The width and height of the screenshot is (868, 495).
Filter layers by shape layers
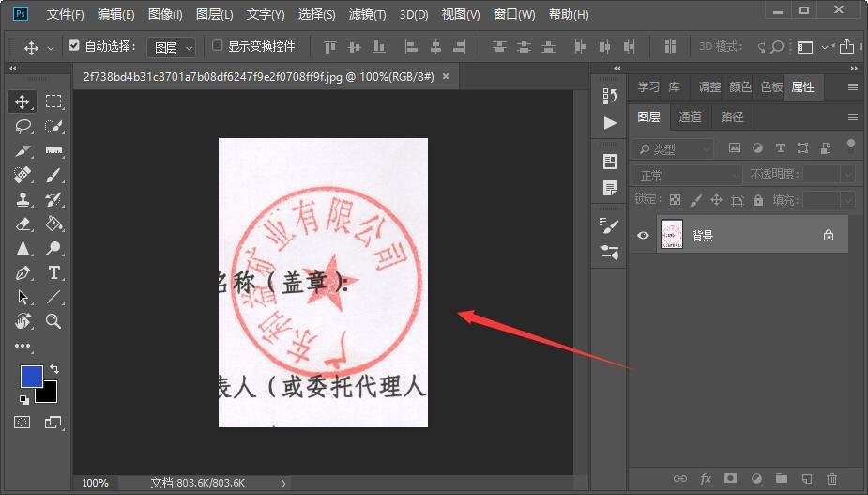point(802,148)
